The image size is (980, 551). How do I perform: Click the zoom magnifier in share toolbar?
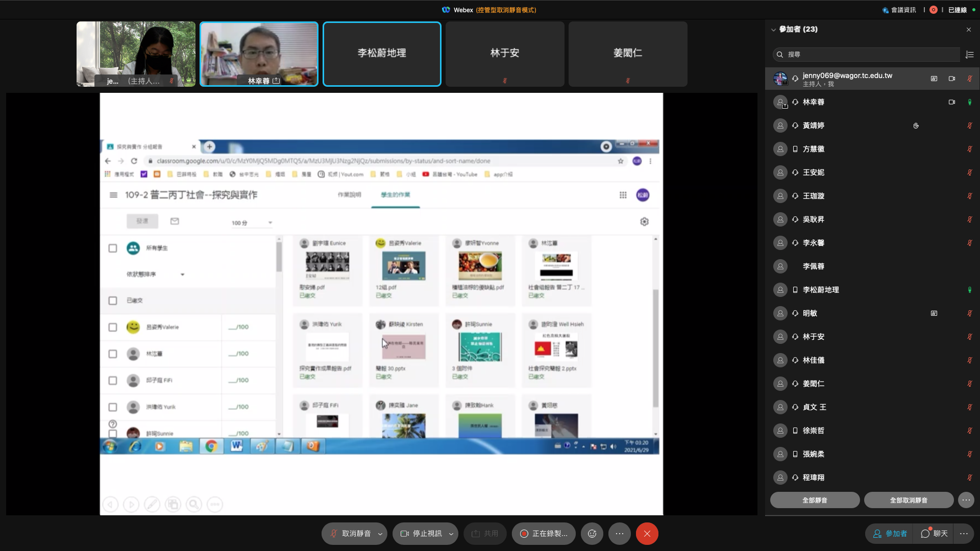pyautogui.click(x=194, y=505)
